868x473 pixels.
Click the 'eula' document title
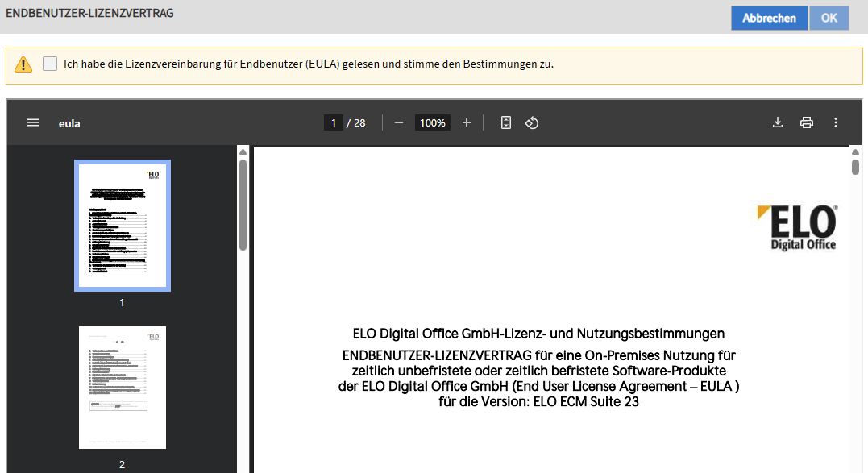tap(69, 123)
